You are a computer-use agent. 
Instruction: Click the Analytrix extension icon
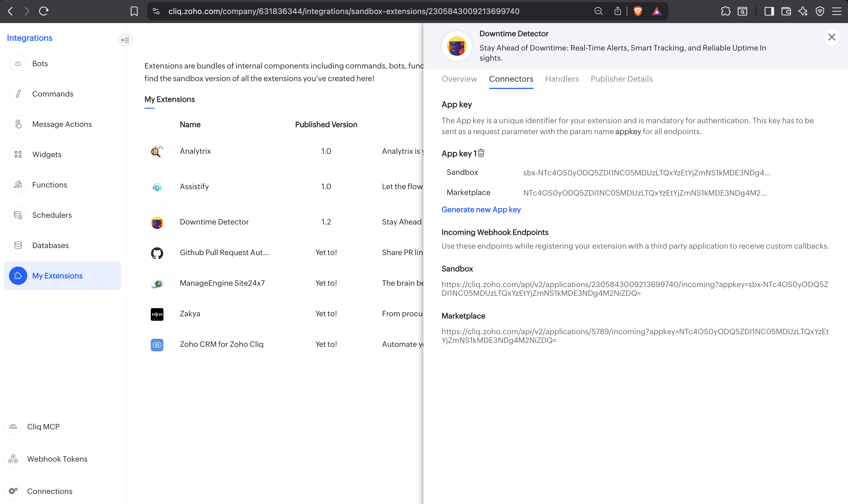click(157, 151)
